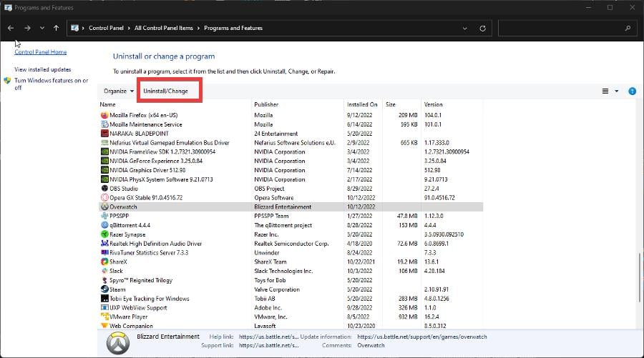The image size is (644, 358).
Task: Click the Uninstall/Change button
Action: click(165, 91)
